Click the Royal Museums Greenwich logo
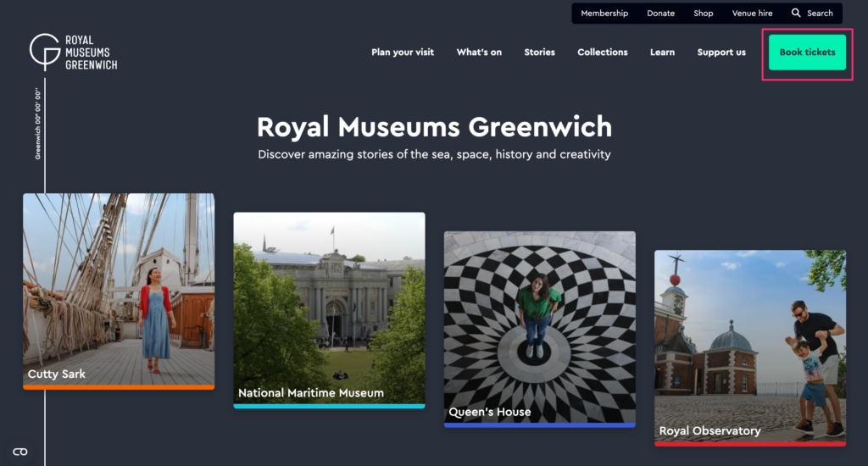 73,52
